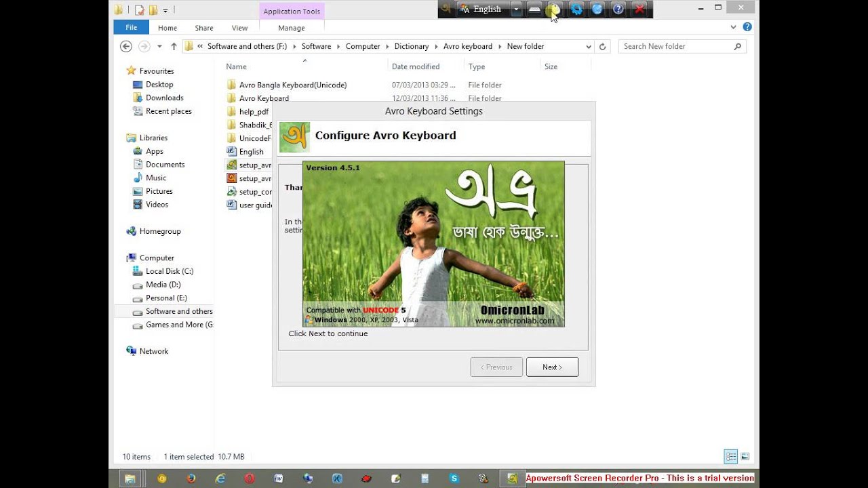The image size is (868, 488).
Task: Open address bar history dropdown
Action: (588, 46)
